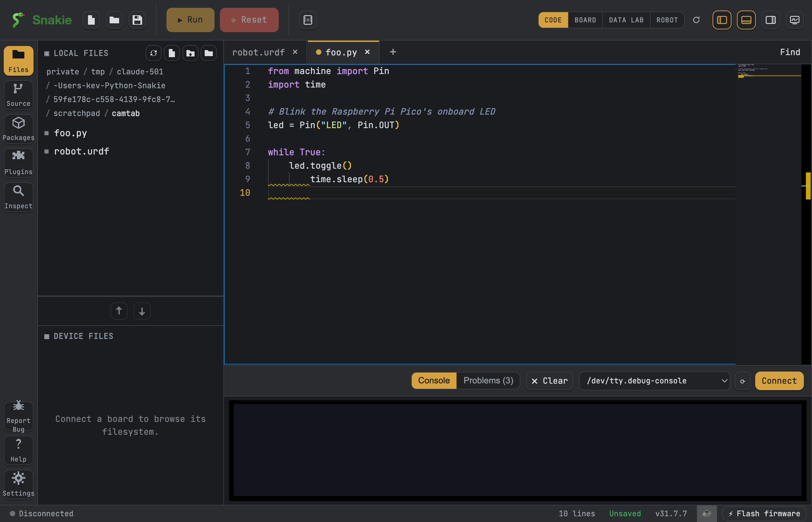Refresh the local files list
812x522 pixels.
153,53
